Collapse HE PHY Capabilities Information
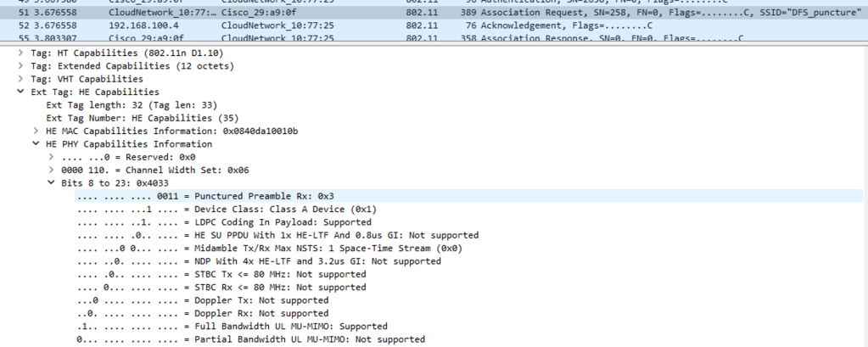 pos(36,144)
